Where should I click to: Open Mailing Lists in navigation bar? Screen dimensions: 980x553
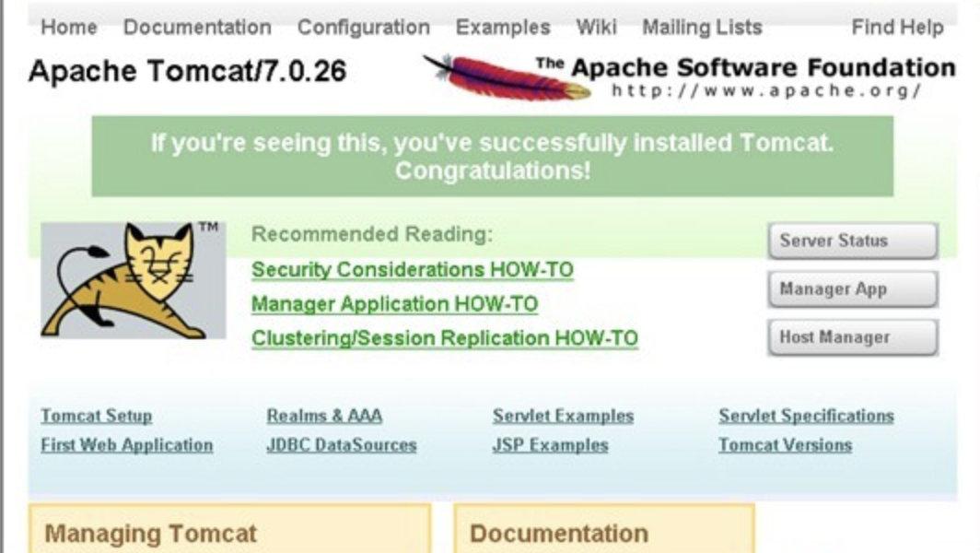703,28
